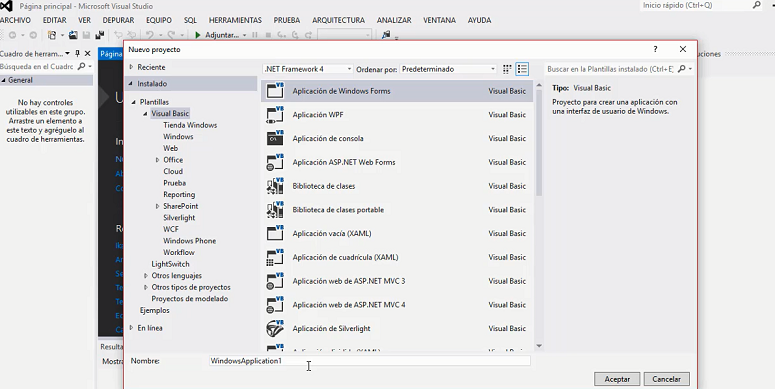Click the green Adjuntar play icon

[198, 35]
